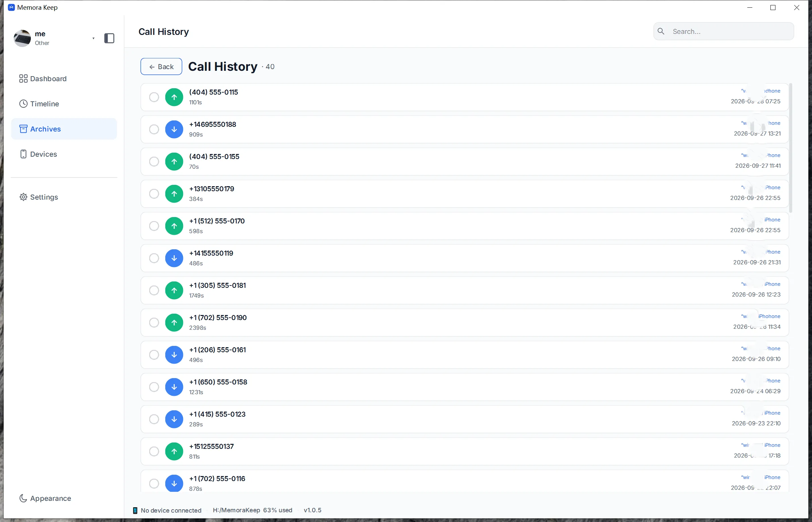Click outgoing arrow icon for +1 (512) 555-0170
812x522 pixels.
click(x=174, y=226)
